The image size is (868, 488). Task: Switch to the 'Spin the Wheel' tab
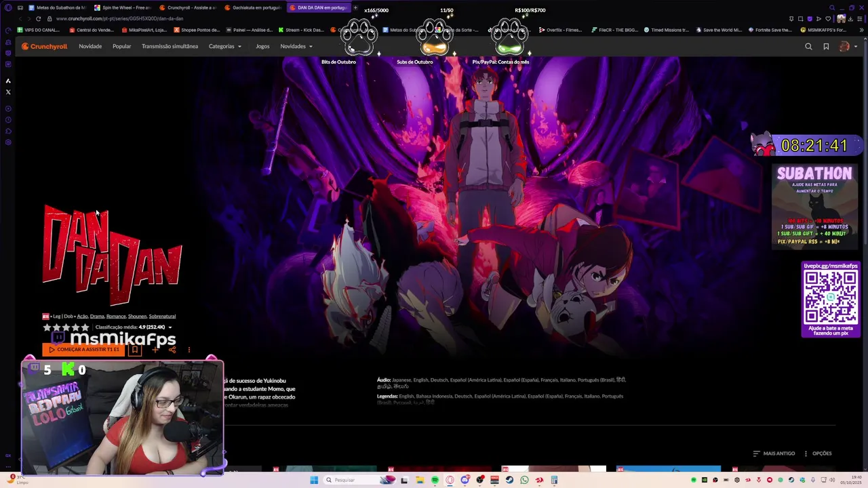[x=122, y=7]
